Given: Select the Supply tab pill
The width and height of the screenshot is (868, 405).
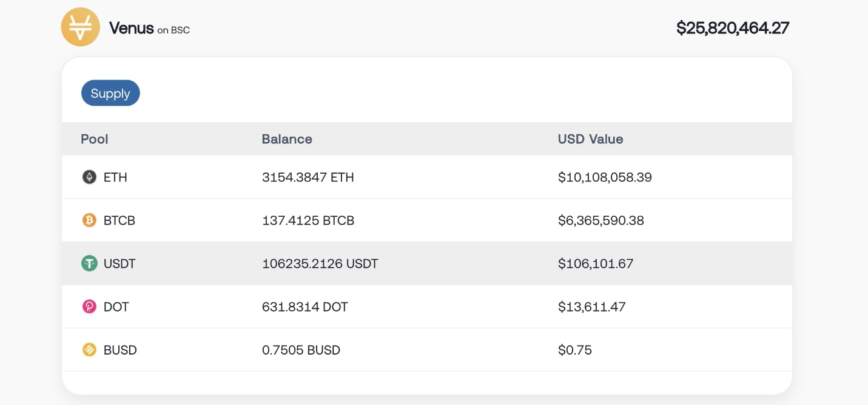Looking at the screenshot, I should click(x=110, y=93).
